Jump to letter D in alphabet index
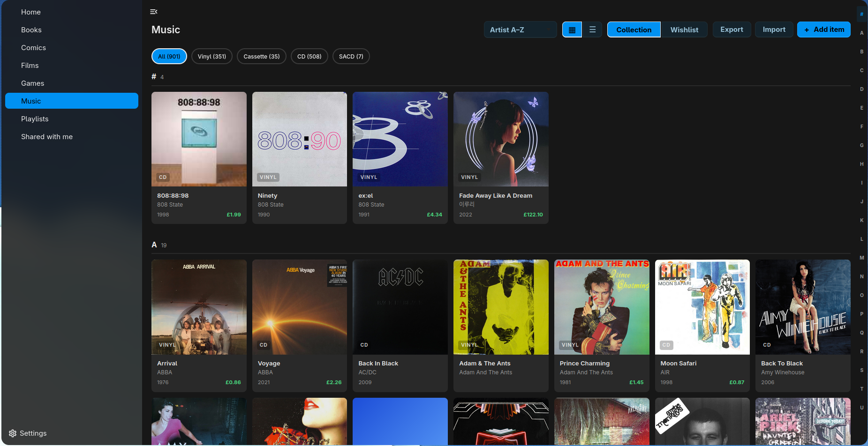 pos(861,89)
